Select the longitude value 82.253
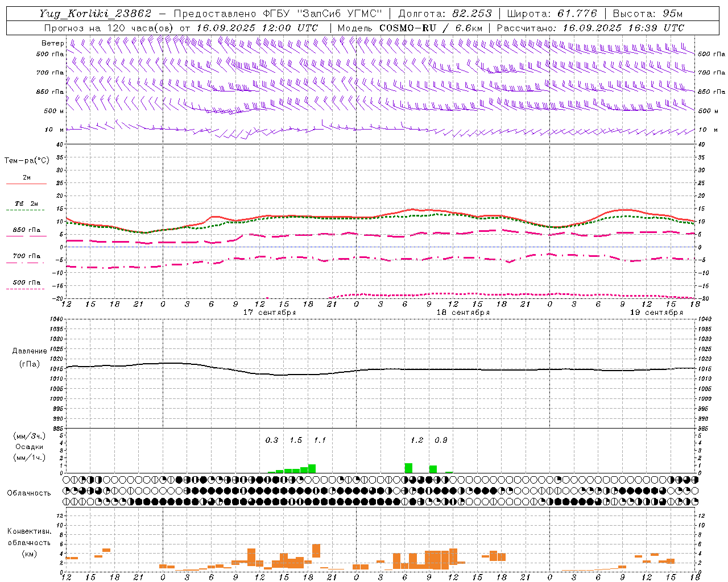 click(472, 14)
